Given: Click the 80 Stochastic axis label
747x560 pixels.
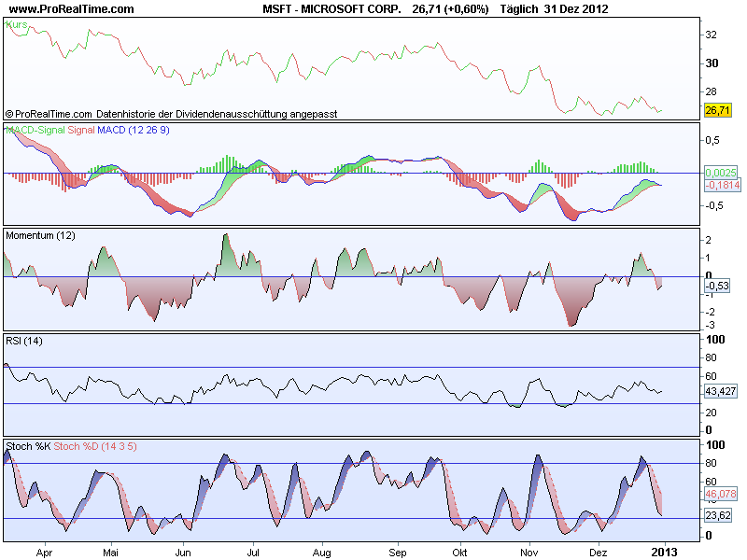Looking at the screenshot, I should [x=712, y=463].
